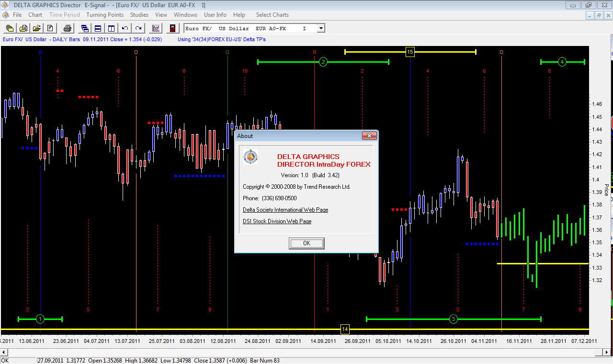Open the Select Charts menu

click(x=272, y=15)
